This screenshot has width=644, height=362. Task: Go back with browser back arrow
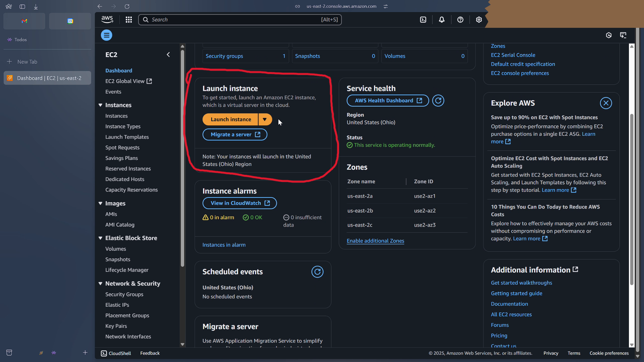pyautogui.click(x=100, y=6)
